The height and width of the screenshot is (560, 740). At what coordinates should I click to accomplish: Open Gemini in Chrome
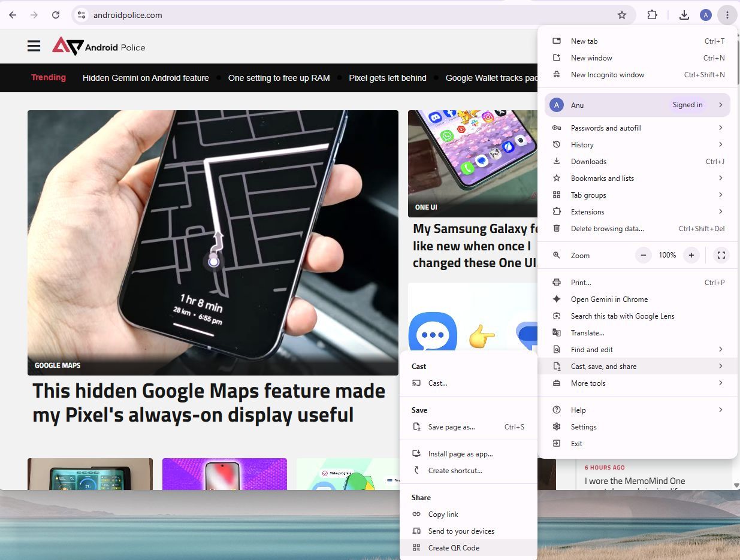click(638, 299)
